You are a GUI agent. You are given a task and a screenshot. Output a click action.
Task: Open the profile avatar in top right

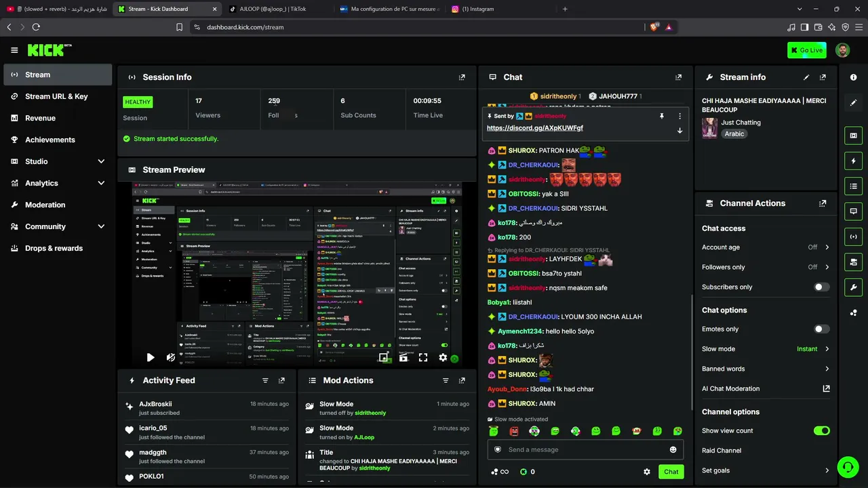(x=842, y=50)
